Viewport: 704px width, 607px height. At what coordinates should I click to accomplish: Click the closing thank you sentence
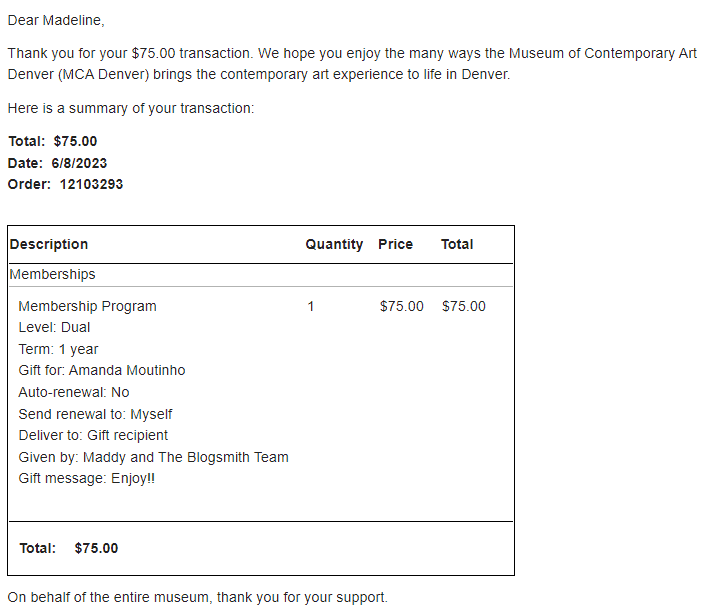(x=198, y=597)
